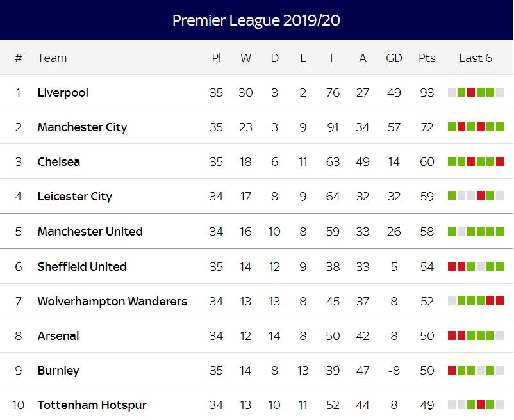The width and height of the screenshot is (514, 420).
Task: Click the Team column header
Action: tap(52, 58)
